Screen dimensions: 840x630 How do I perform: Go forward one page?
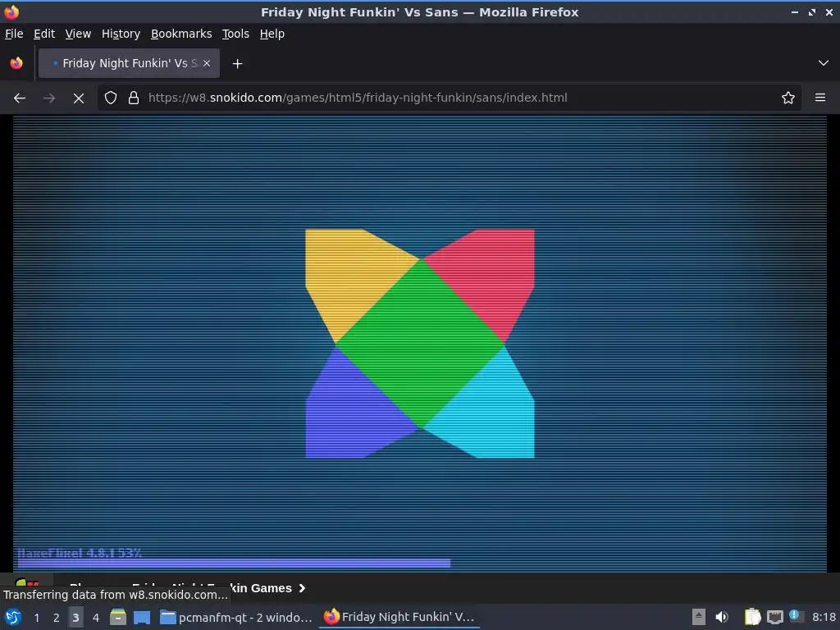[x=48, y=98]
